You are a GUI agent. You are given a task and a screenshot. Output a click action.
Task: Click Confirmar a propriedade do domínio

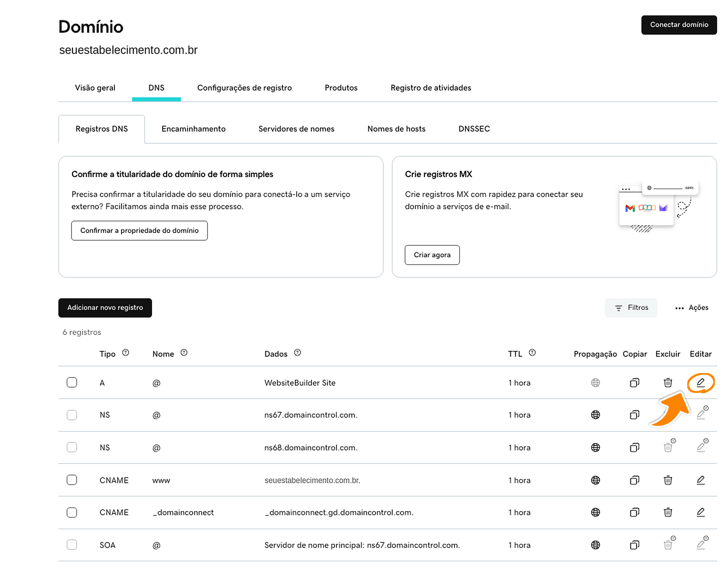139,231
